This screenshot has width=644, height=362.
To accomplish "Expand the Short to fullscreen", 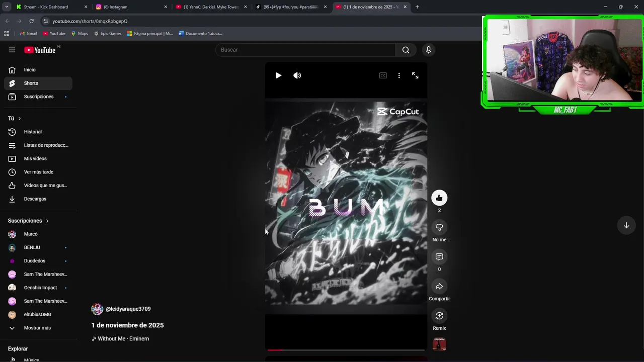I will point(415,75).
